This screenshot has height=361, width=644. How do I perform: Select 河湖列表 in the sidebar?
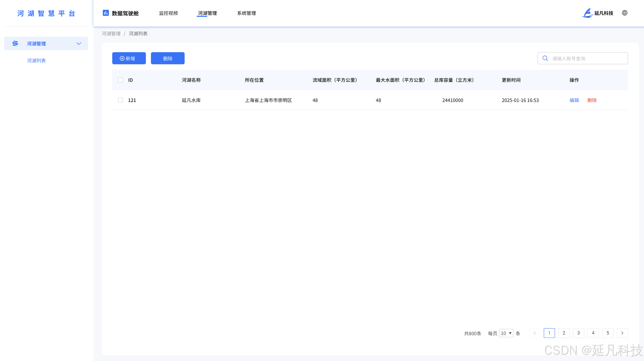click(36, 61)
